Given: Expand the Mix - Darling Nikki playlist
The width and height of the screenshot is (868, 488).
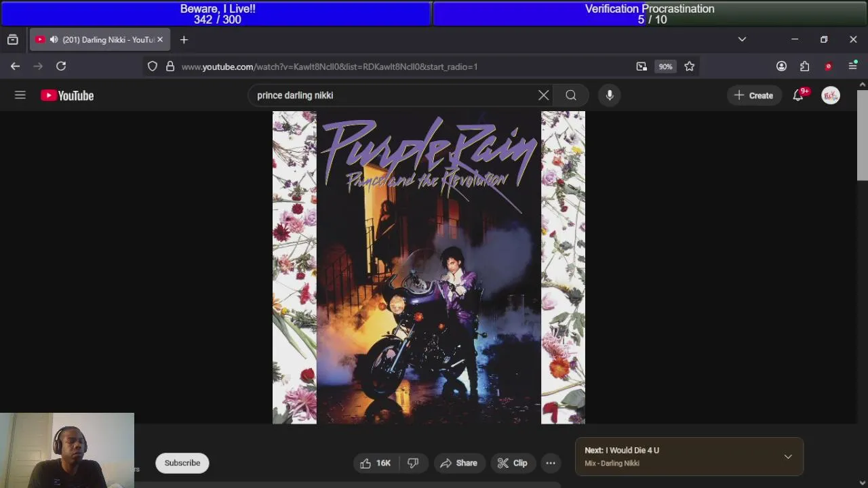Looking at the screenshot, I should (x=788, y=457).
